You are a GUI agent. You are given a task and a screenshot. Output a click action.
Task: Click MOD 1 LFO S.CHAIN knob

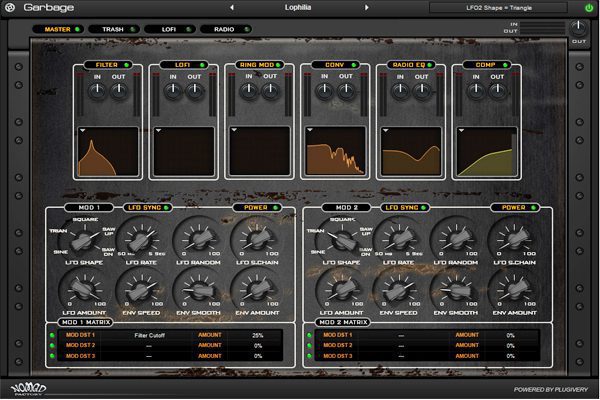point(256,240)
